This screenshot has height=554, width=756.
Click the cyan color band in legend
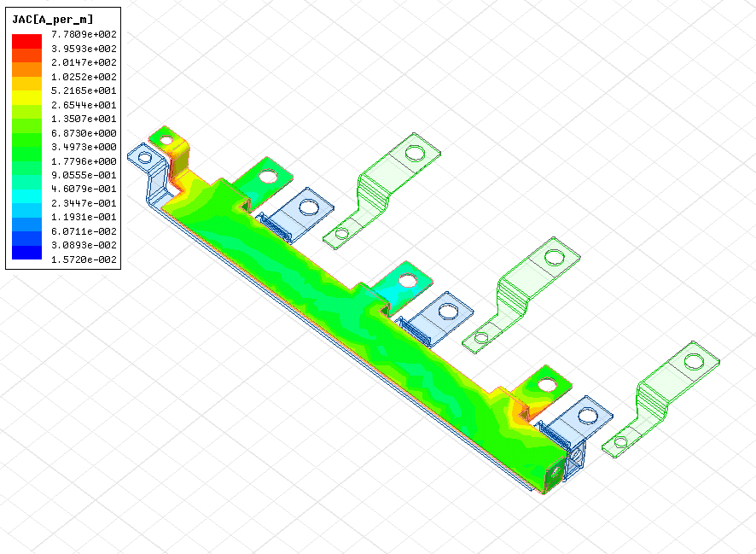click(x=27, y=196)
